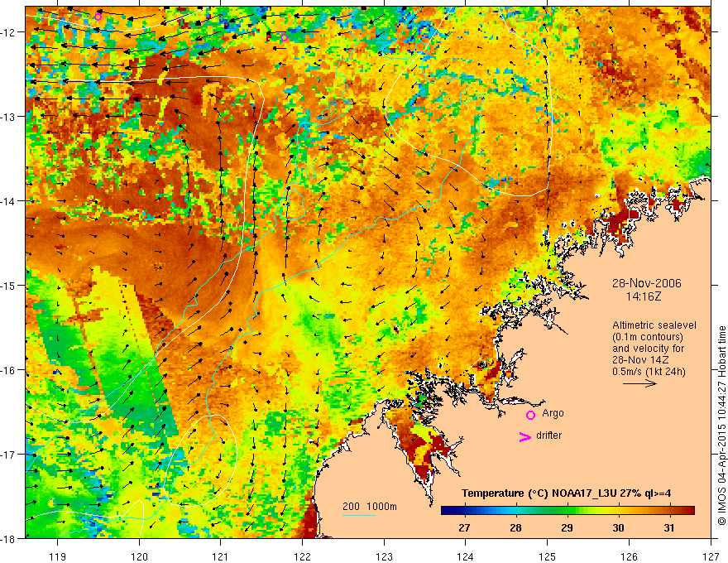This screenshot has width=728, height=563.
Task: Click the 'Argo' legend label
Action: coord(553,413)
